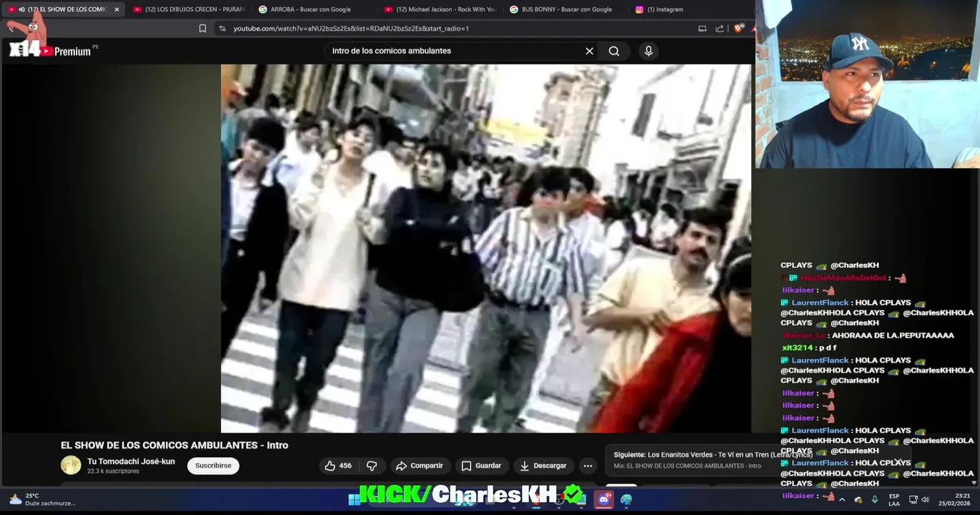The image size is (980, 515).
Task: Open network settings tray icon
Action: (x=914, y=499)
